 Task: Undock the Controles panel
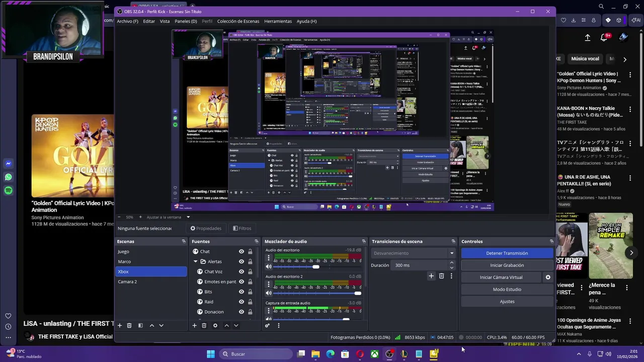[x=551, y=241]
